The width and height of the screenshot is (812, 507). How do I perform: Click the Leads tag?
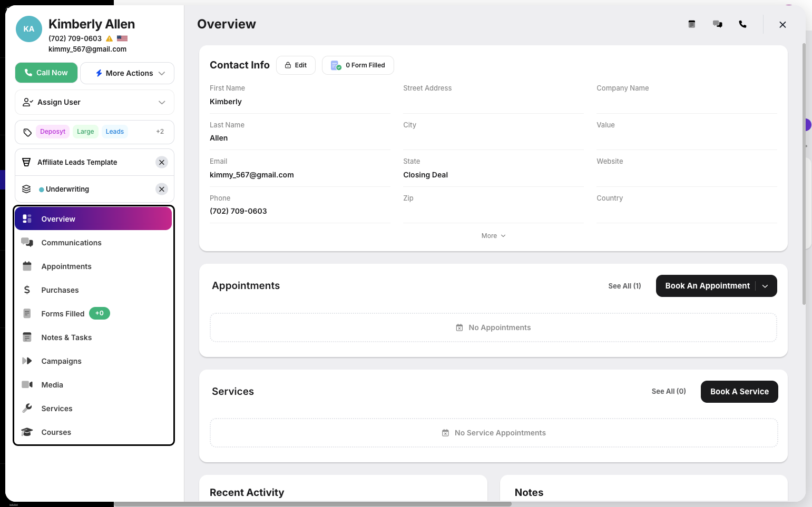point(115,132)
